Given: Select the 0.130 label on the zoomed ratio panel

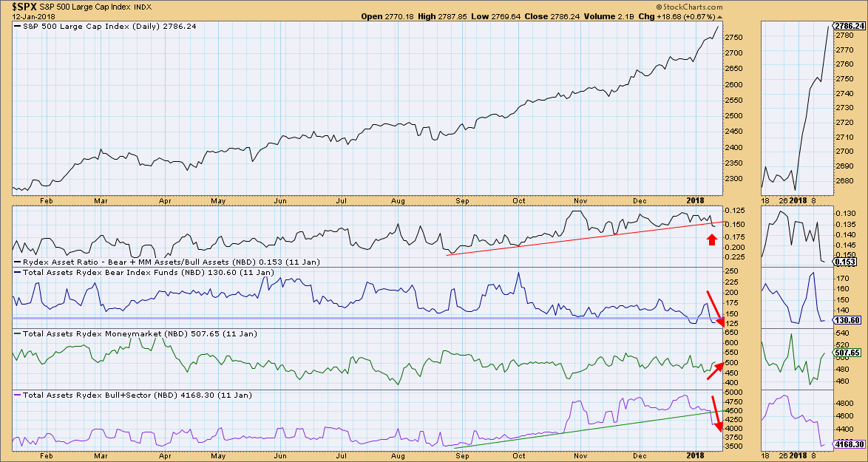Looking at the screenshot, I should pyautogui.click(x=845, y=214).
